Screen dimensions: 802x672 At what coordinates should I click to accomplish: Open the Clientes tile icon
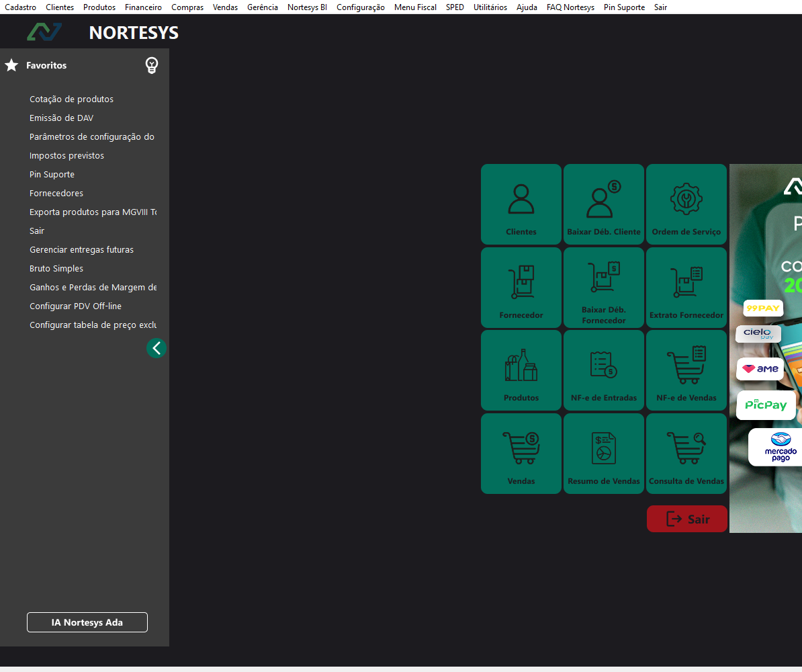(x=521, y=204)
